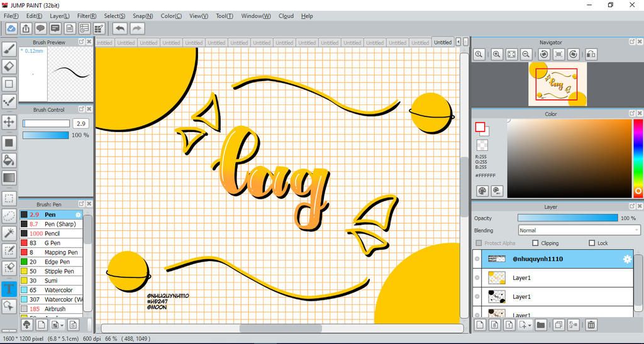644x344 pixels.
Task: Select the Stipple Pen brush
Action: point(51,271)
